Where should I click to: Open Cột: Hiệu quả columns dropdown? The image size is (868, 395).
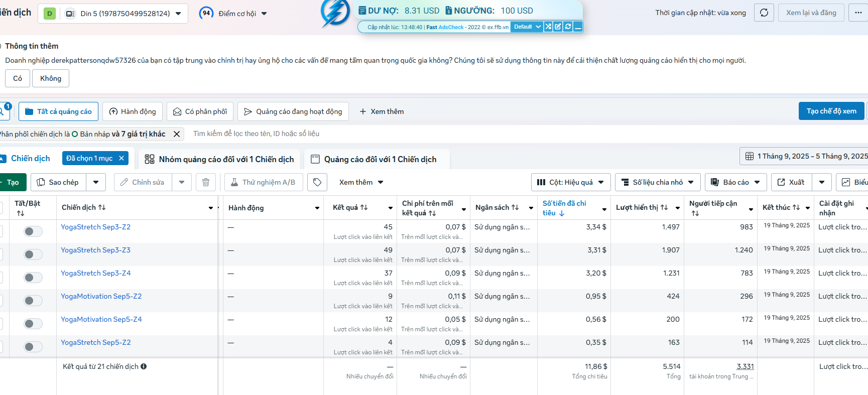pyautogui.click(x=571, y=182)
